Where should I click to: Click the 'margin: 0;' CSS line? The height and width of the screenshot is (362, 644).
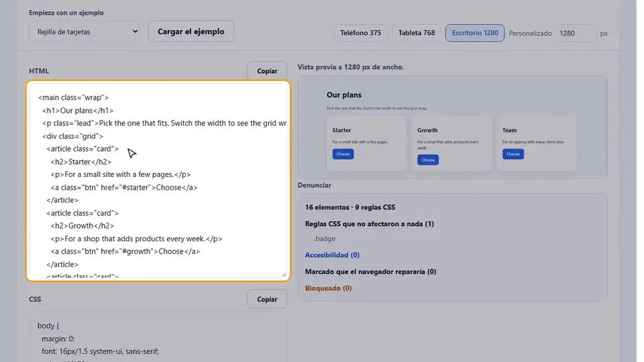click(x=58, y=339)
